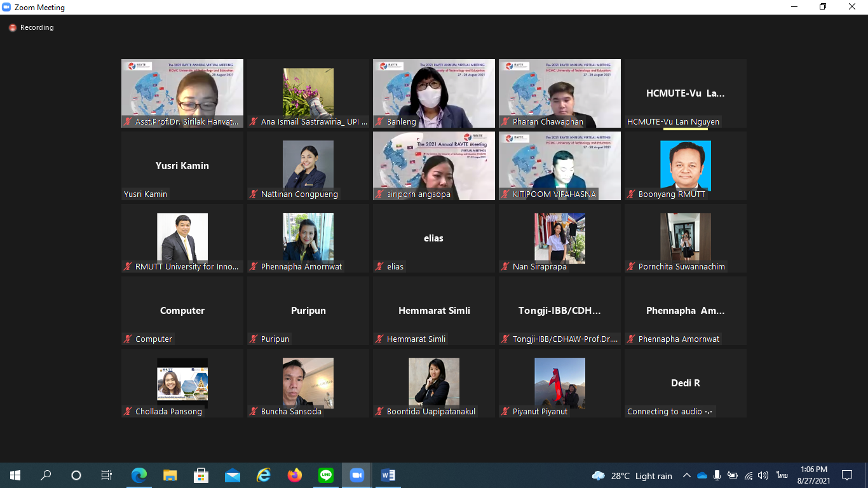Click OneDrive cloud tray icon
Image resolution: width=868 pixels, height=488 pixels.
[702, 475]
